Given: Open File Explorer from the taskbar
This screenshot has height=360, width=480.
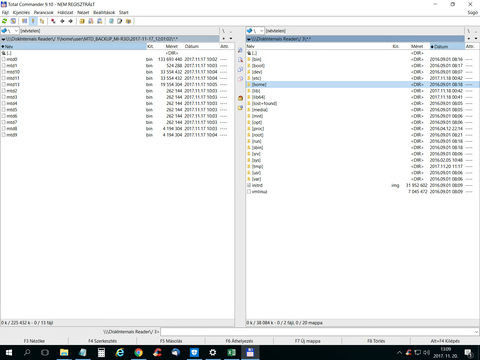Looking at the screenshot, I should 64,352.
